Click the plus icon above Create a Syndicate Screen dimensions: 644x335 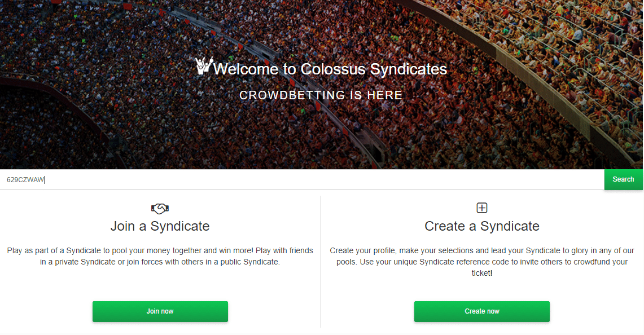pyautogui.click(x=482, y=208)
